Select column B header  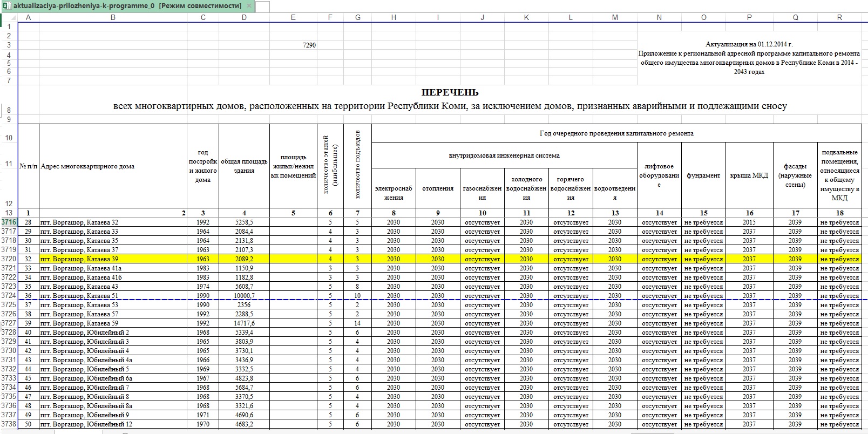[113, 17]
